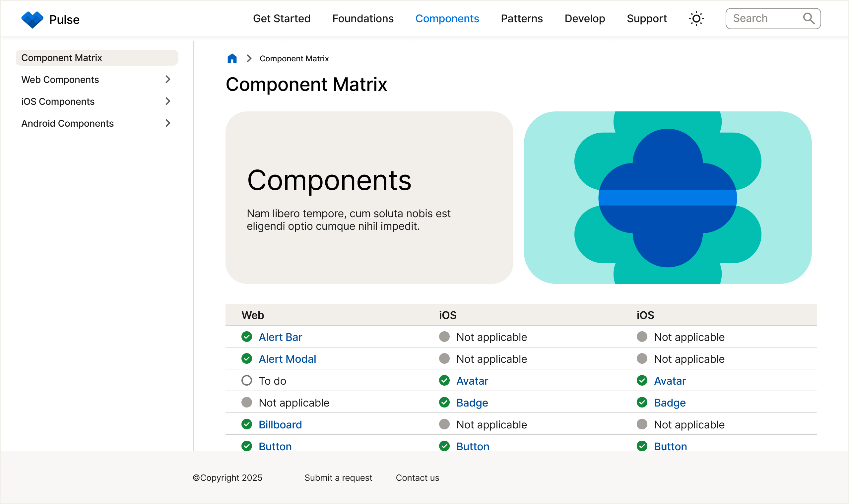Click the search magnifier icon
The height and width of the screenshot is (504, 849).
pyautogui.click(x=810, y=18)
